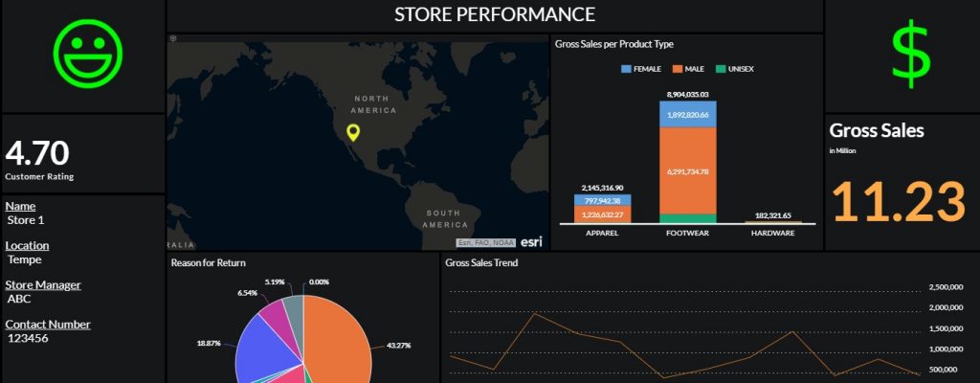Click the SOUTH AMERICA map label
The width and height of the screenshot is (980, 383).
click(444, 219)
